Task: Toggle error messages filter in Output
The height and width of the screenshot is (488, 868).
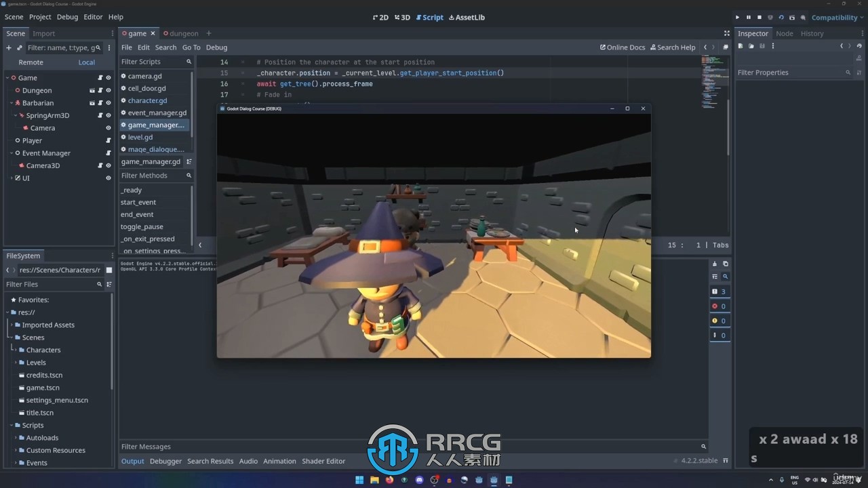Action: tap(719, 306)
